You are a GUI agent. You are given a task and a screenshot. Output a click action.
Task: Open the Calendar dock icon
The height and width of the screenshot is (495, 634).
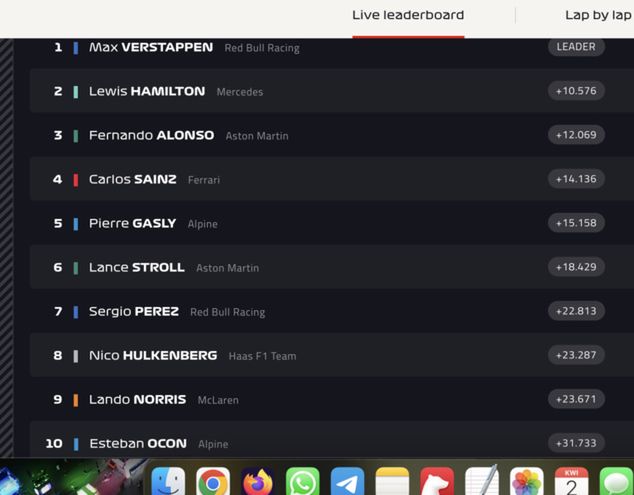tap(571, 481)
